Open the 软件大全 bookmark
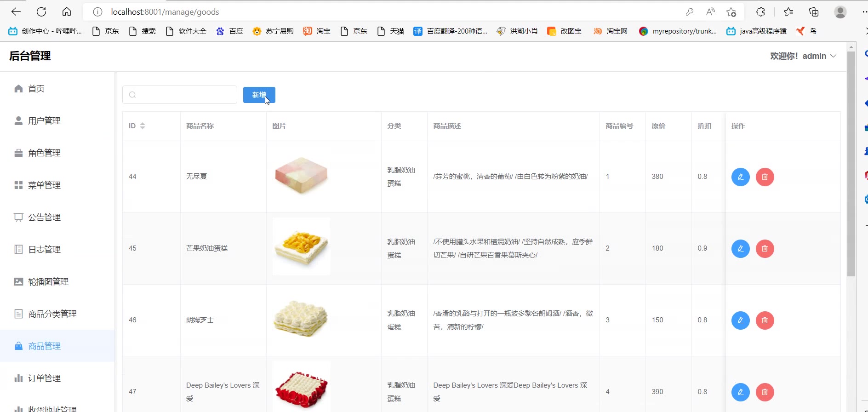The image size is (868, 412). click(x=186, y=31)
